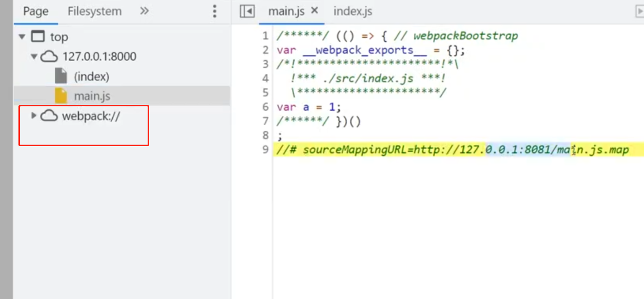Switch to the Filesystem tab
This screenshot has width=644, height=299.
(95, 12)
